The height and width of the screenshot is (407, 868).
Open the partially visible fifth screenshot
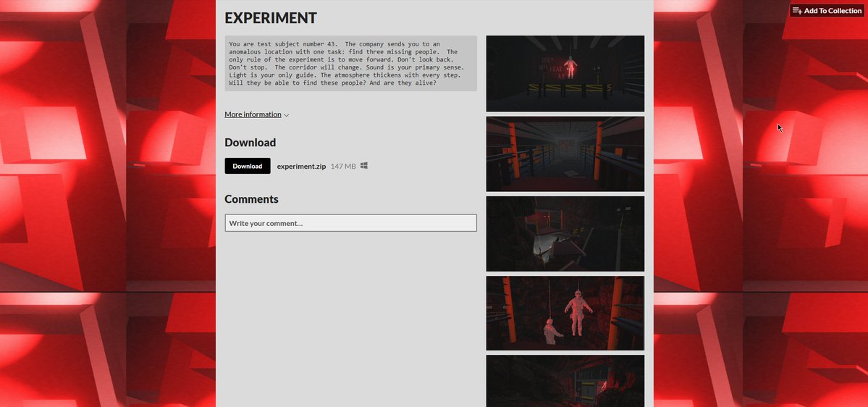565,381
